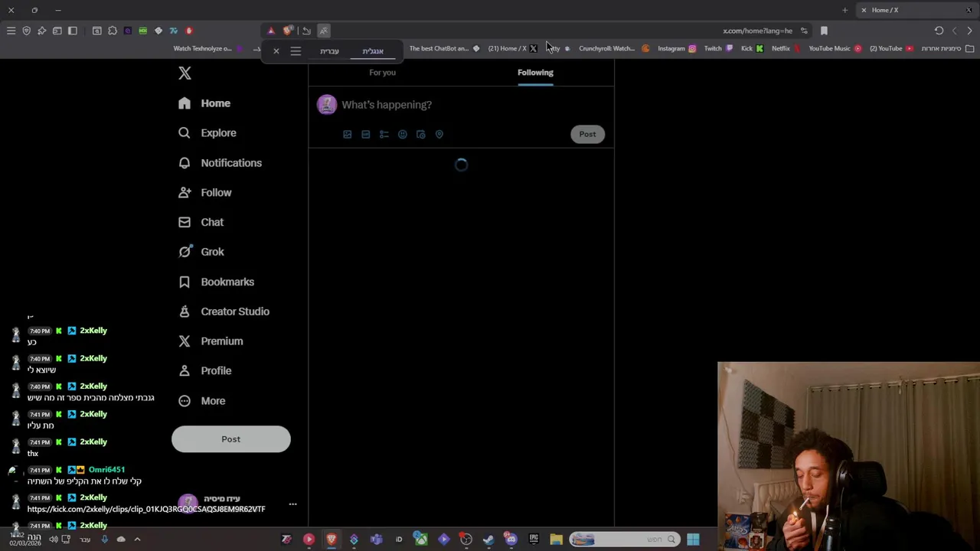980x551 pixels.
Task: Open composer profile avatar
Action: click(327, 105)
